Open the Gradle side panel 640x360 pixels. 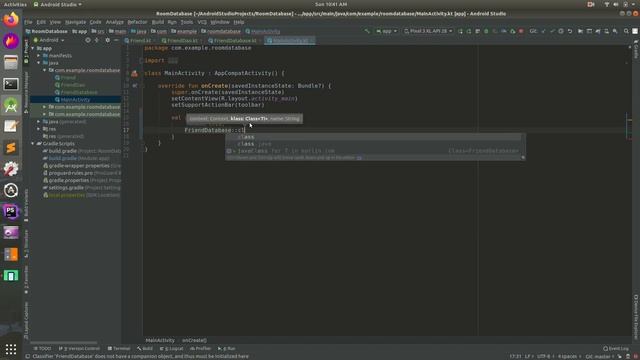636,49
